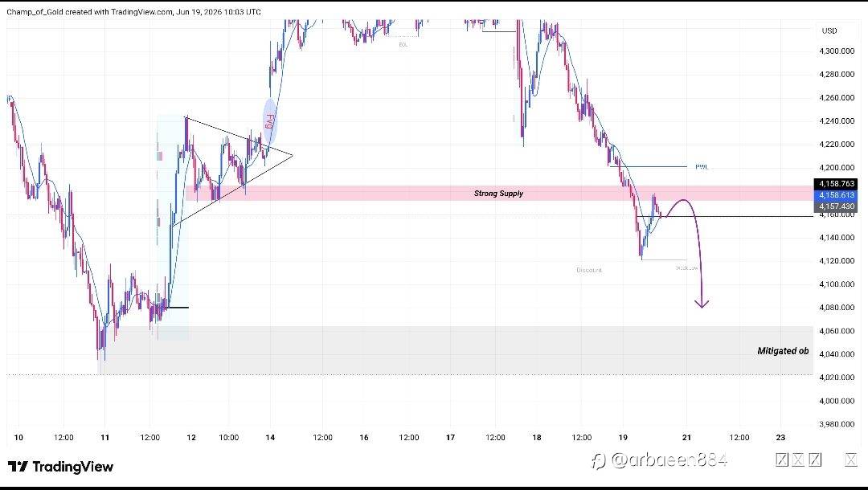
Task: Click date 16 on the time axis
Action: (364, 438)
